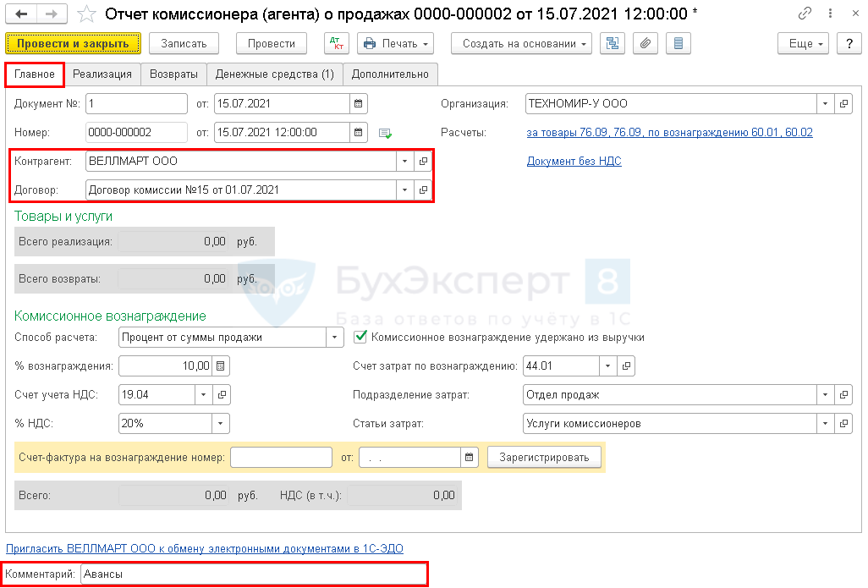
Task: Expand % НДС rate dropdown
Action: 221,423
